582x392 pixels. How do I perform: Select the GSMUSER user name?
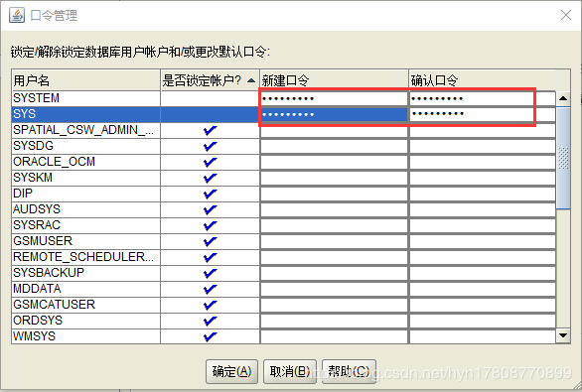(x=43, y=241)
